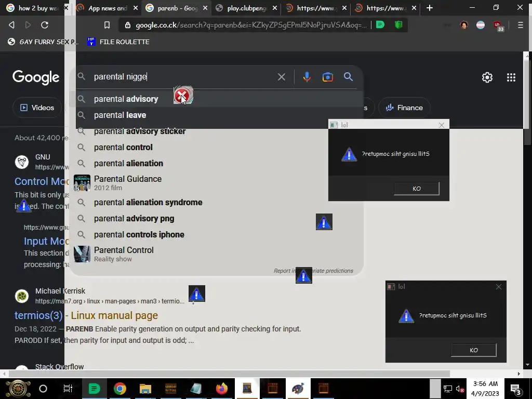Open a new tab with the plus button
Image resolution: width=532 pixels, height=399 pixels.
click(x=430, y=8)
